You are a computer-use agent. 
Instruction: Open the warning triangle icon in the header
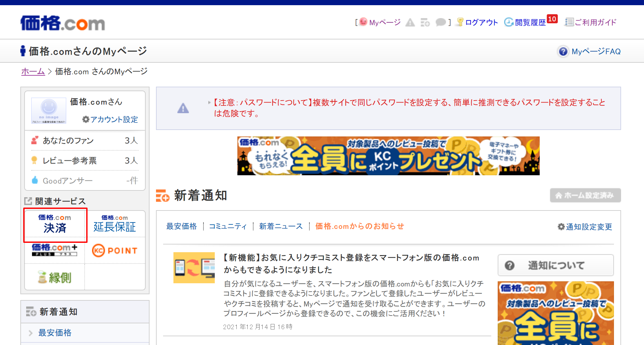[x=410, y=22]
